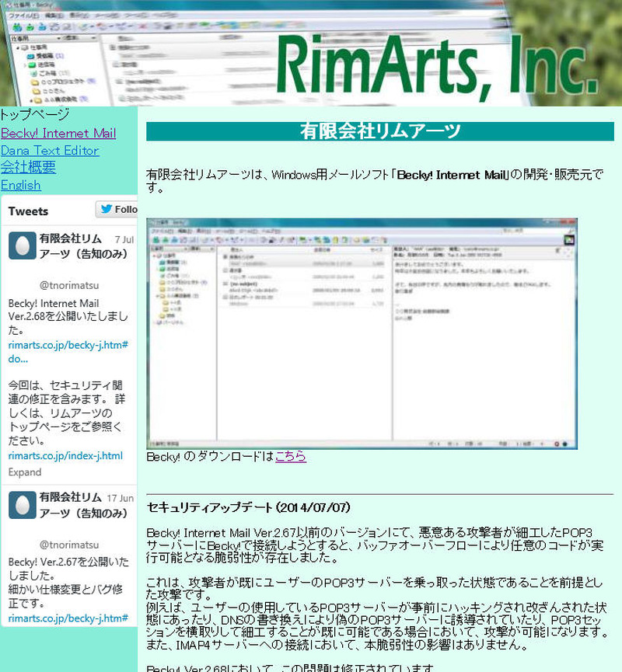Switch to the English version link
This screenshot has height=672, width=622.
(x=21, y=185)
